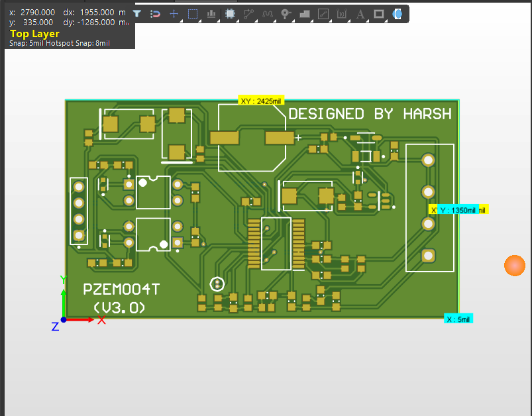
Task: Choose the Interactive Routing tool
Action: tap(249, 14)
